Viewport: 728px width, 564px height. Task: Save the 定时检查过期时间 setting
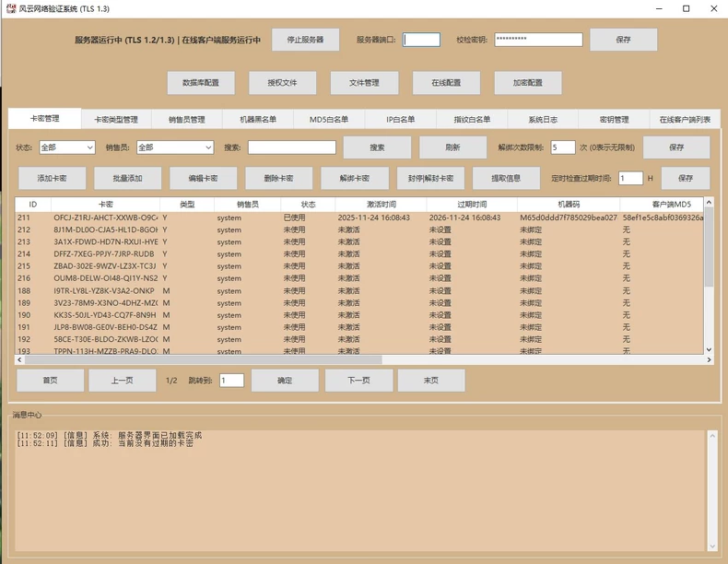point(686,178)
